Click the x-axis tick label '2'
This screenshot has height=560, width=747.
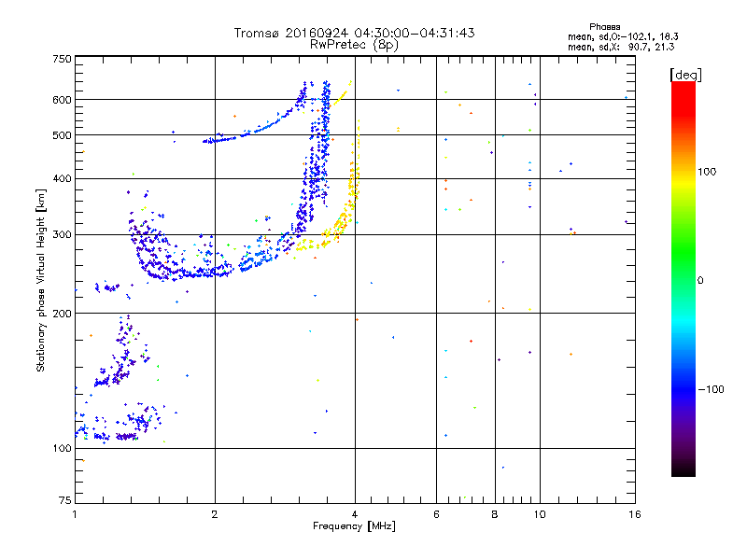tap(215, 514)
